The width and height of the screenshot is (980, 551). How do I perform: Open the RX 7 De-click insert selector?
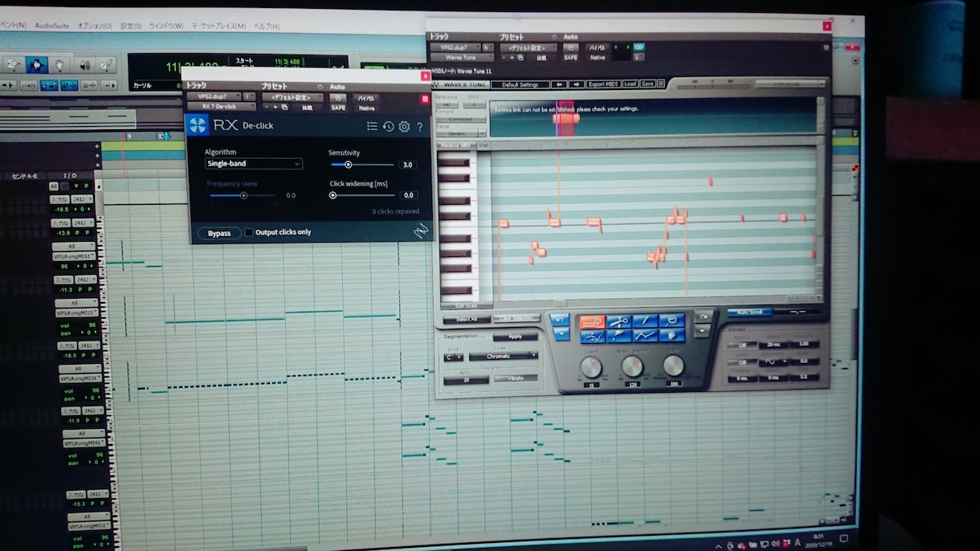click(221, 107)
